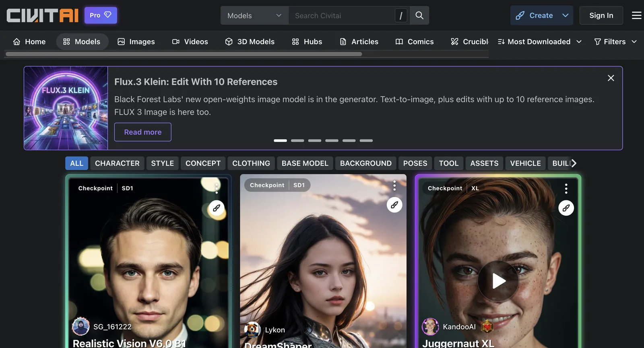The height and width of the screenshot is (348, 644).
Task: Switch to the Images tab
Action: pyautogui.click(x=136, y=41)
